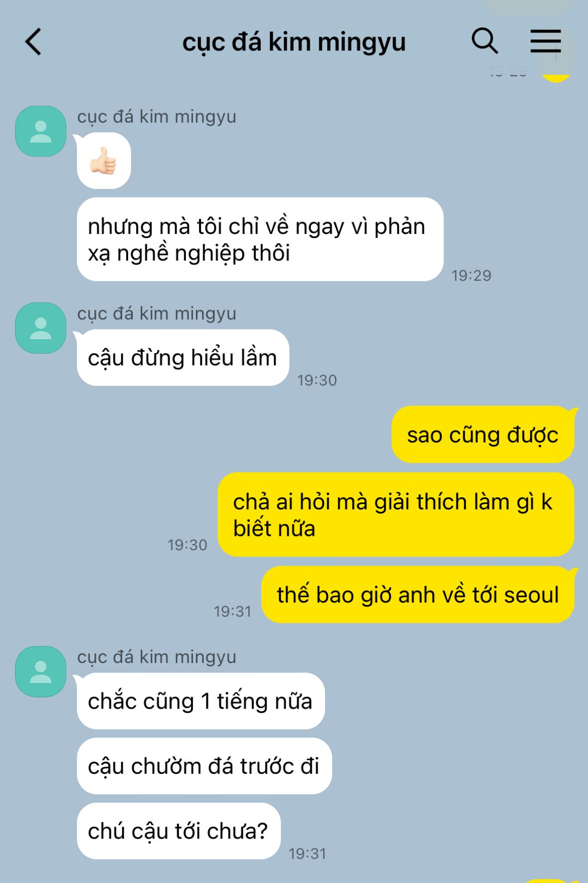Tap the bubble "cậu đừng hiểu lầm"
This screenshot has height=883, width=588.
tap(183, 358)
